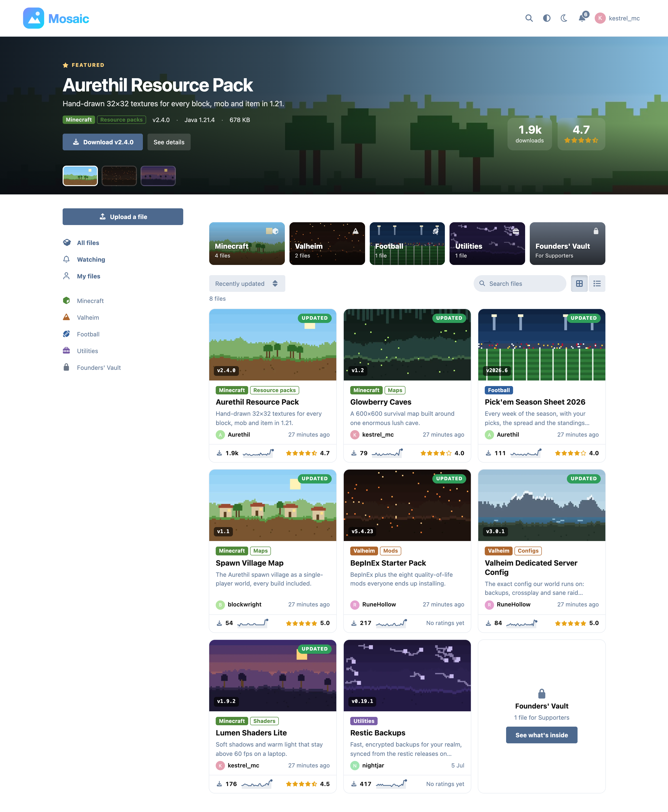Select the first daytime screenshot thumbnail
The image size is (668, 812).
(80, 176)
